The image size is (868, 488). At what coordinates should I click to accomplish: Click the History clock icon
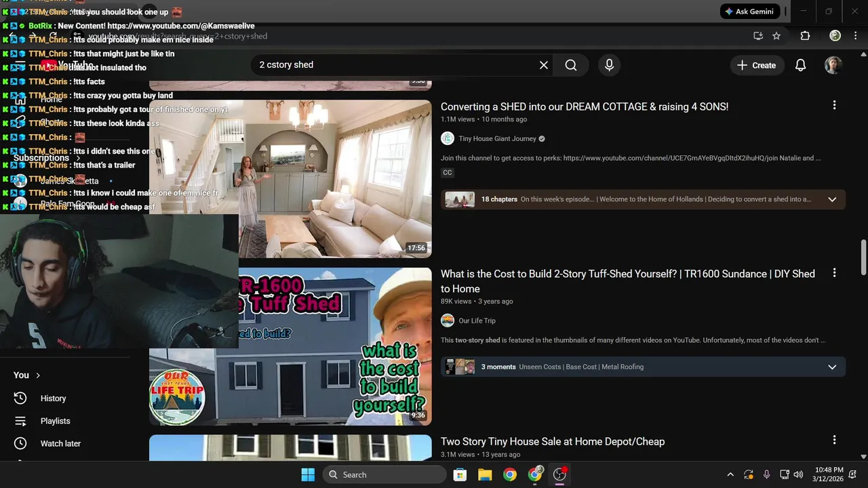(20, 398)
